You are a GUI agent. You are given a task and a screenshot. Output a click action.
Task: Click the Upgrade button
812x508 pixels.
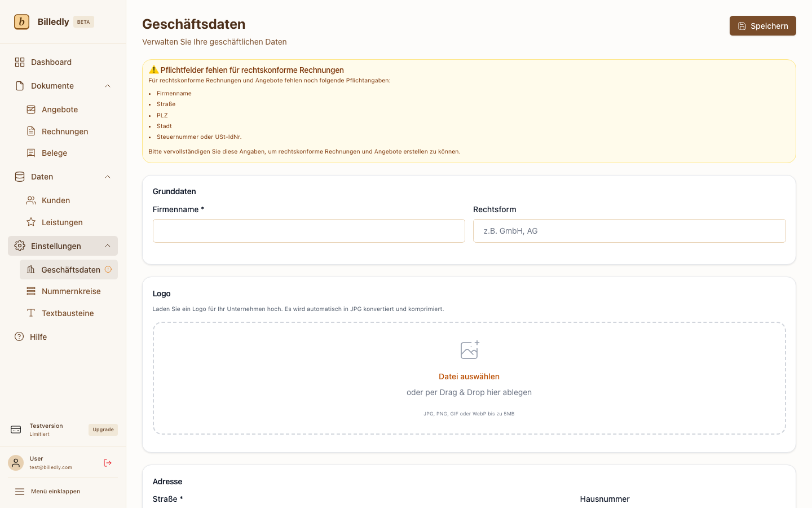[x=103, y=430]
